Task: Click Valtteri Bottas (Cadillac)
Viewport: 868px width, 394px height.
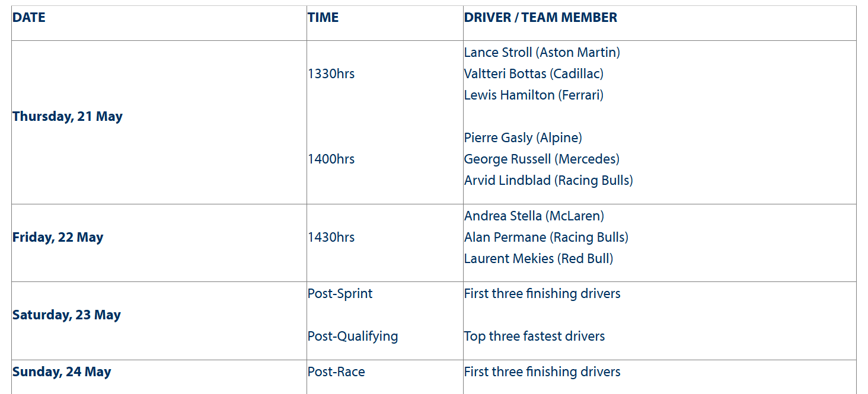Action: [534, 74]
